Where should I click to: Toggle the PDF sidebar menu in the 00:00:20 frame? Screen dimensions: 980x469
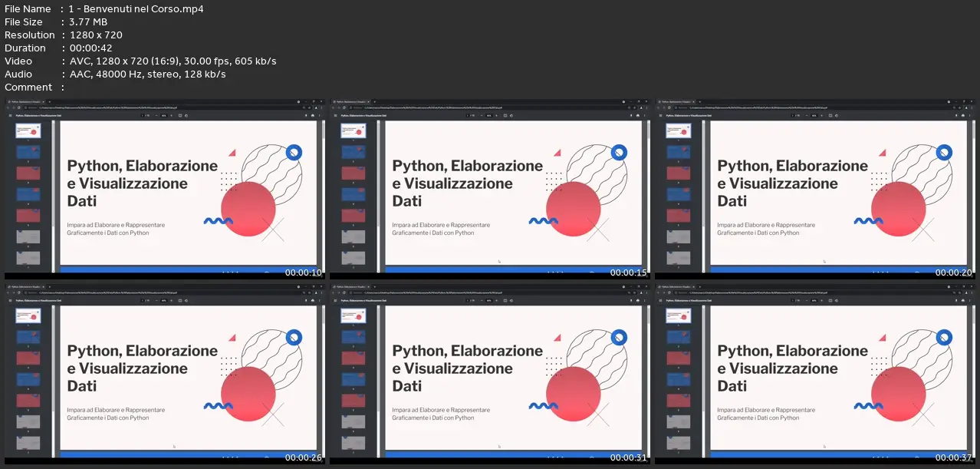(661, 116)
